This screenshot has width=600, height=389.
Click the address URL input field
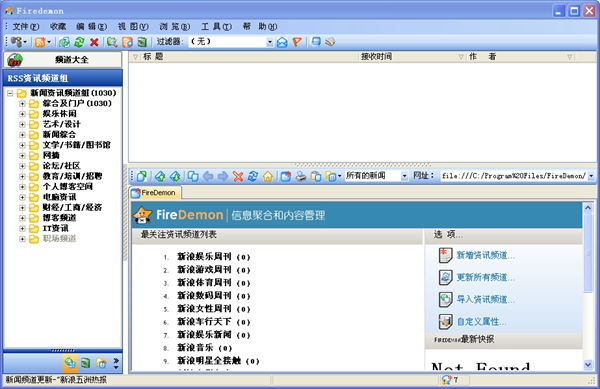(514, 176)
